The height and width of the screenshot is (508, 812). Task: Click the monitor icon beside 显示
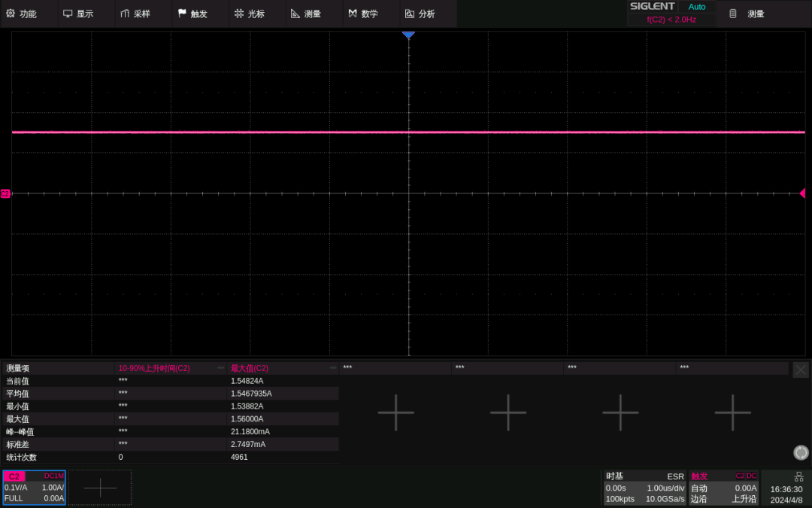click(68, 14)
